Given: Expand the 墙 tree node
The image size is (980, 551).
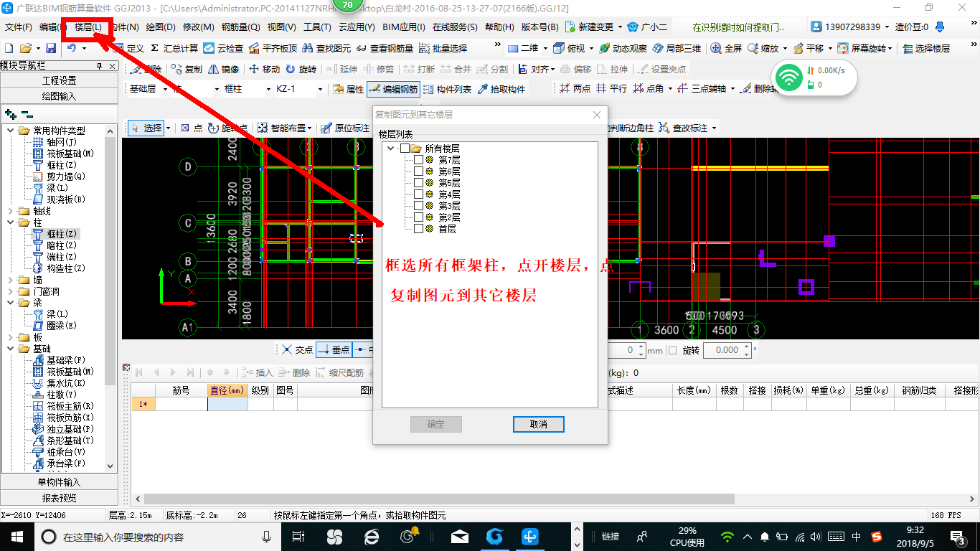Looking at the screenshot, I should pyautogui.click(x=10, y=280).
